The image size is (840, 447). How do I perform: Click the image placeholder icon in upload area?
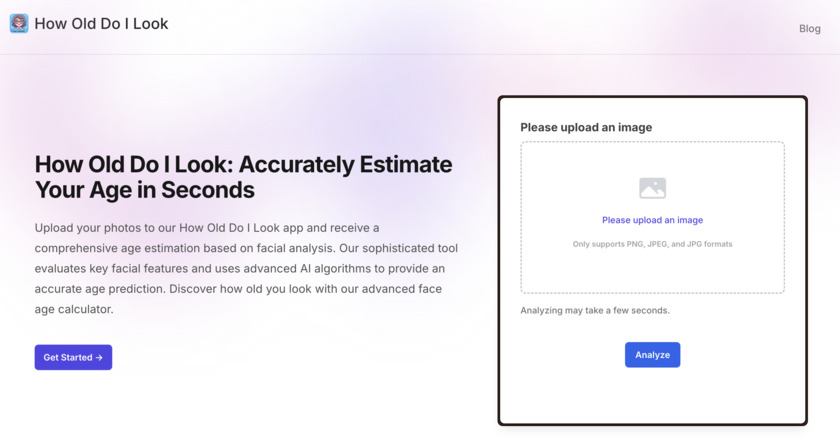(x=652, y=188)
